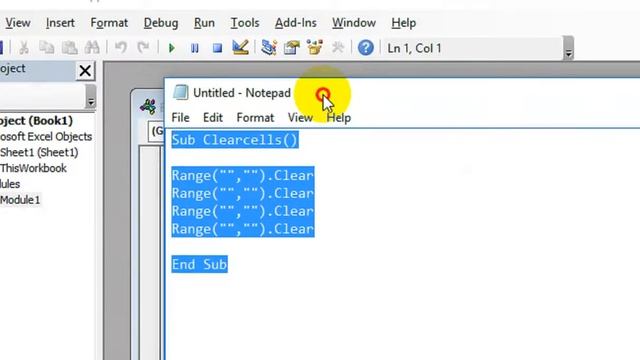Select Module1 in project tree
The image size is (640, 360).
coord(20,200)
